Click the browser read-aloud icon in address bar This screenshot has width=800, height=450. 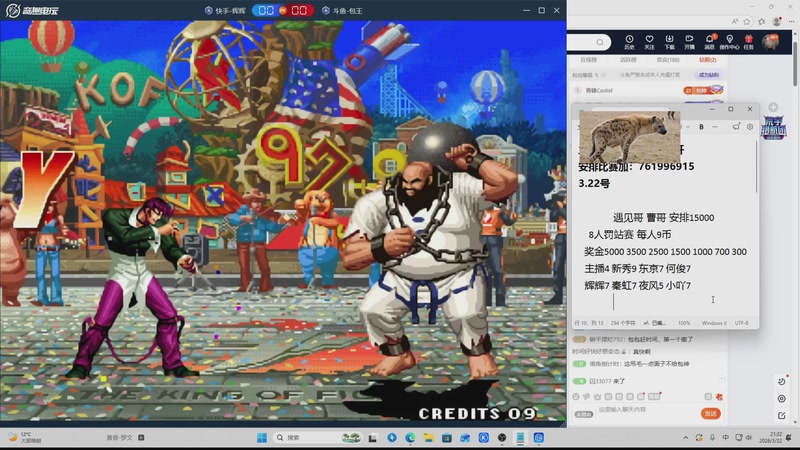(x=735, y=21)
